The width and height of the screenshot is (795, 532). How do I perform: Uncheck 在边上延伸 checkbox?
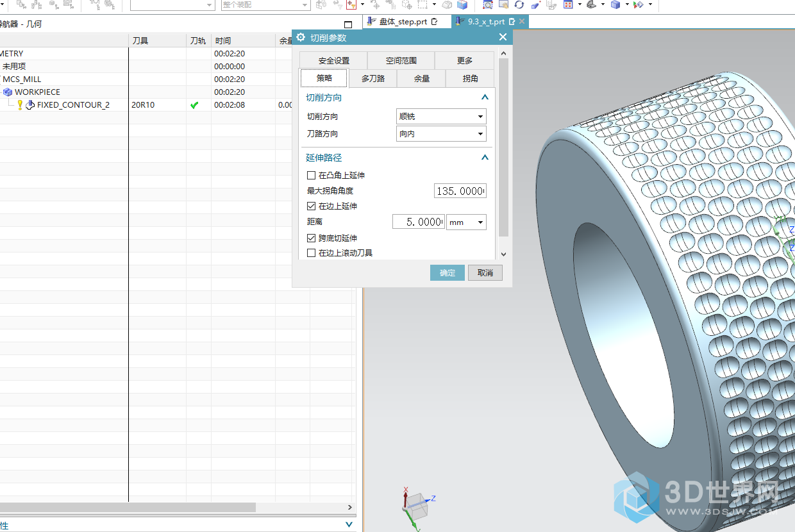point(312,206)
